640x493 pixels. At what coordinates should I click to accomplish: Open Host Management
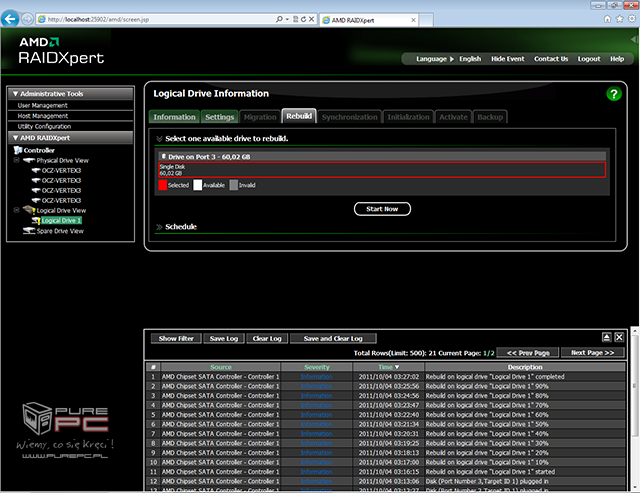tap(42, 116)
